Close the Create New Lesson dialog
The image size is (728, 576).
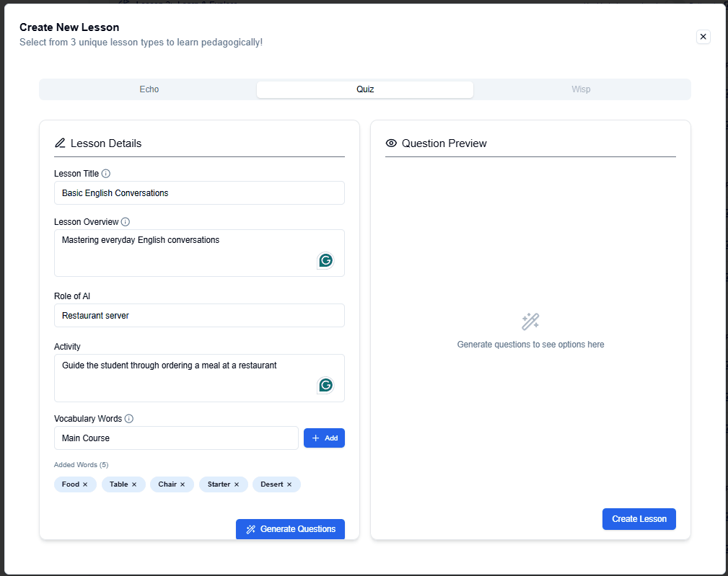[x=703, y=37]
